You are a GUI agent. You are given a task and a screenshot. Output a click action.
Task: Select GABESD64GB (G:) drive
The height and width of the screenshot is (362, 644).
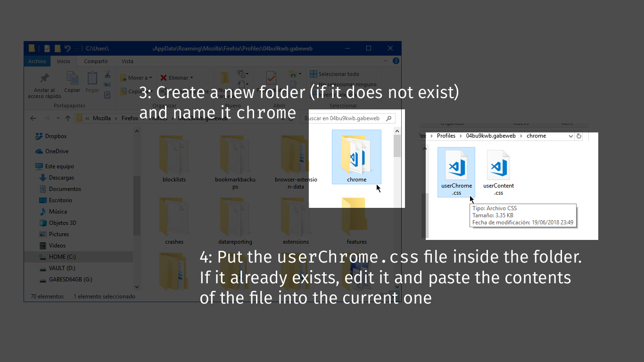click(x=71, y=280)
